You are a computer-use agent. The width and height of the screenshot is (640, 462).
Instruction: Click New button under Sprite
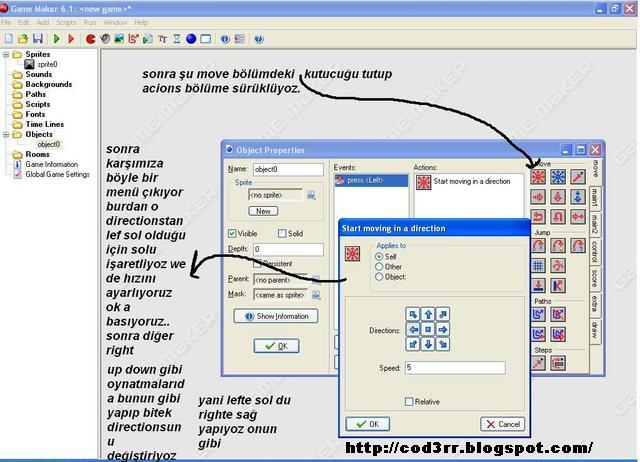(x=263, y=211)
